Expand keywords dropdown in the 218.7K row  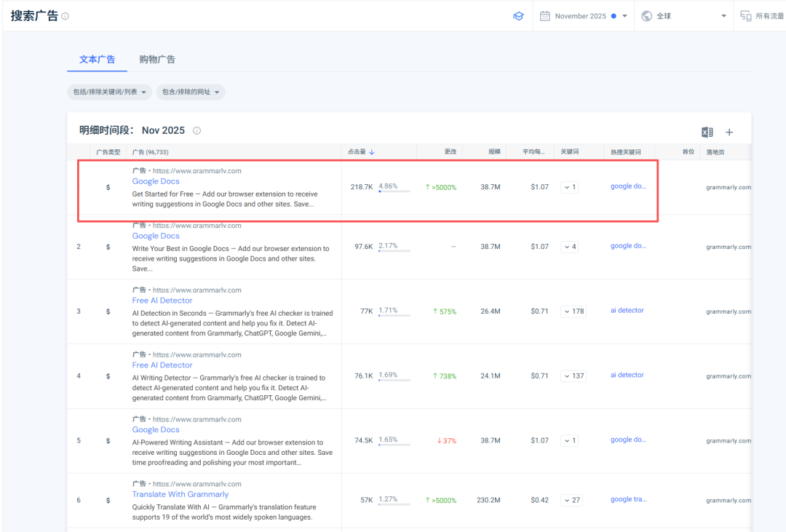tap(569, 187)
